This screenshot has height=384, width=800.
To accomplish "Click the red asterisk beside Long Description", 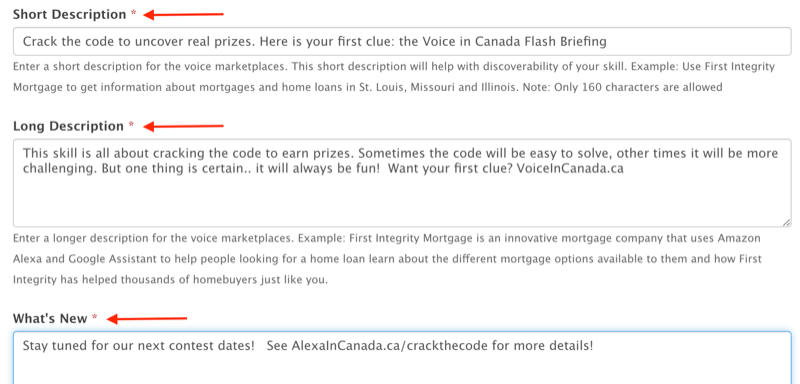I will pyautogui.click(x=131, y=125).
